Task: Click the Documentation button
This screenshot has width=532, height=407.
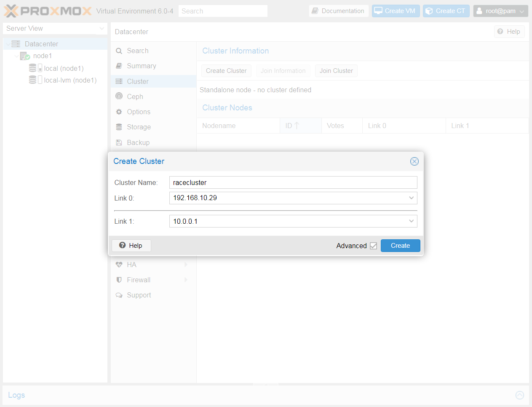Action: pyautogui.click(x=339, y=11)
